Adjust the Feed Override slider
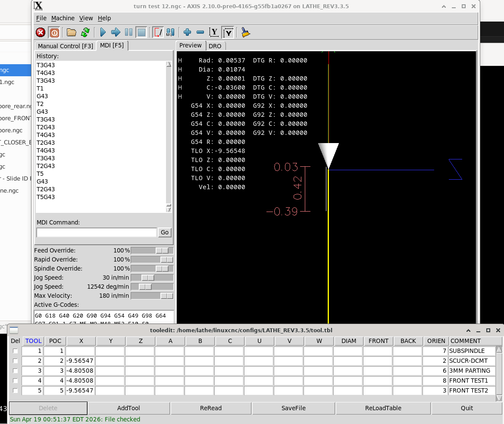 click(162, 251)
